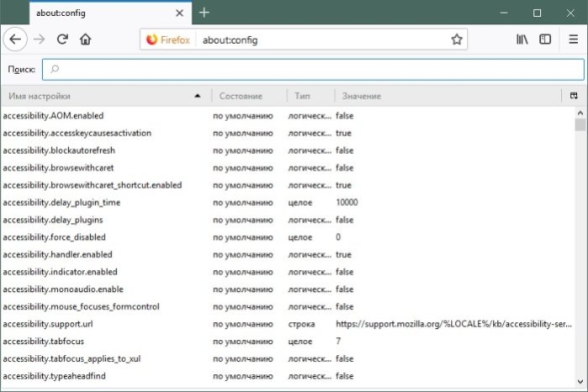Select accessibility.AOM.enabled preference
The width and height of the screenshot is (588, 392).
[x=287, y=115]
